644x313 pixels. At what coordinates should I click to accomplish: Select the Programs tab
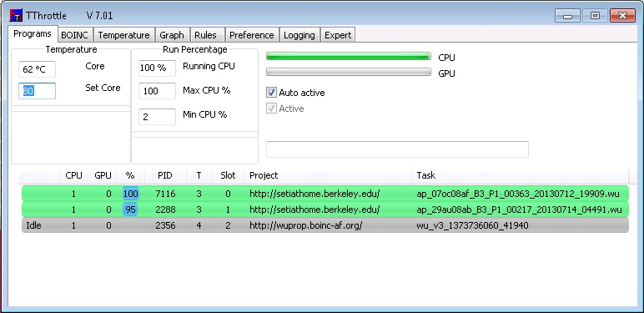click(x=33, y=33)
